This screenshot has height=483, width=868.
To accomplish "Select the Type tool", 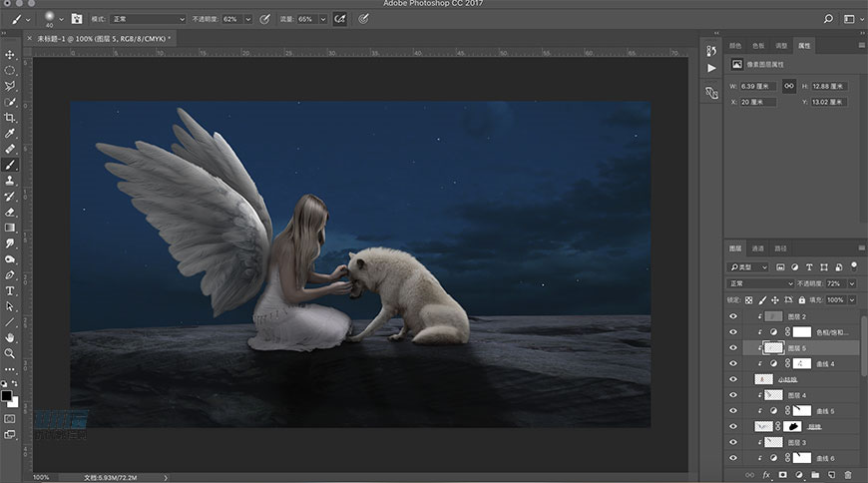I will pyautogui.click(x=10, y=290).
